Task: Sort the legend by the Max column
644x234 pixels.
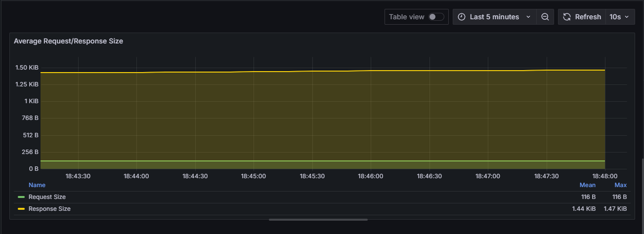Action: point(620,185)
